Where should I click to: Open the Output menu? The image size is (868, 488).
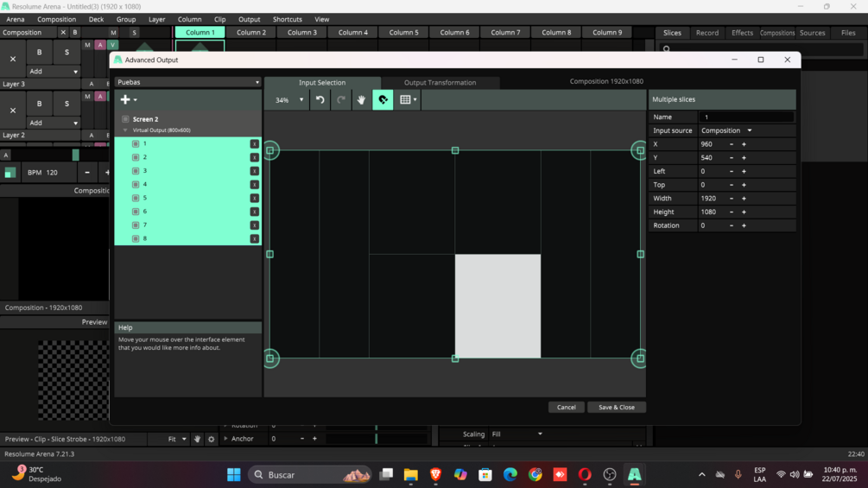(249, 19)
